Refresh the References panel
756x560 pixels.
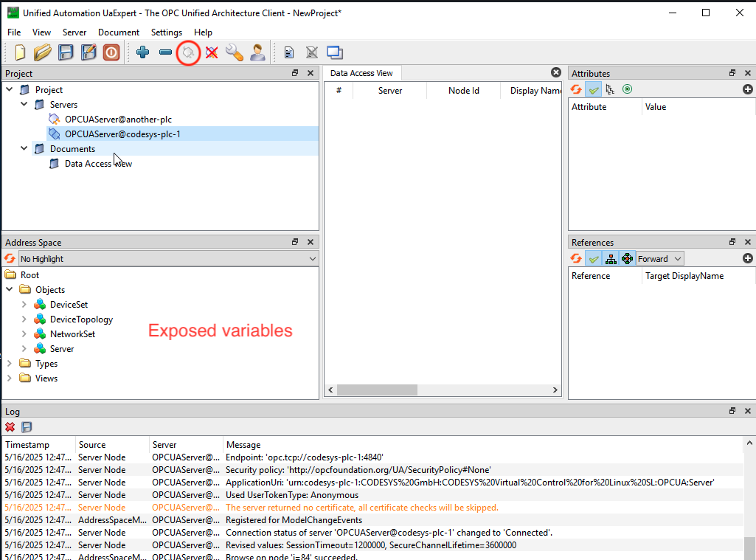[576, 258]
